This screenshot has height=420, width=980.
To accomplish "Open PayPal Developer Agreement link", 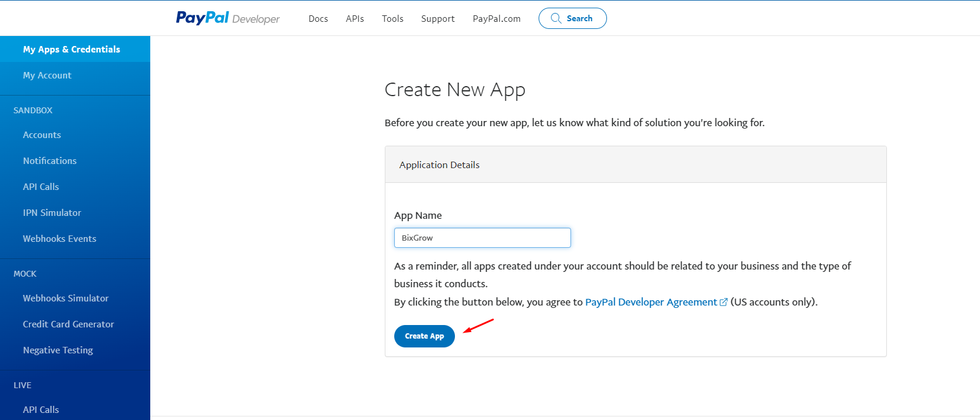I will click(x=651, y=302).
